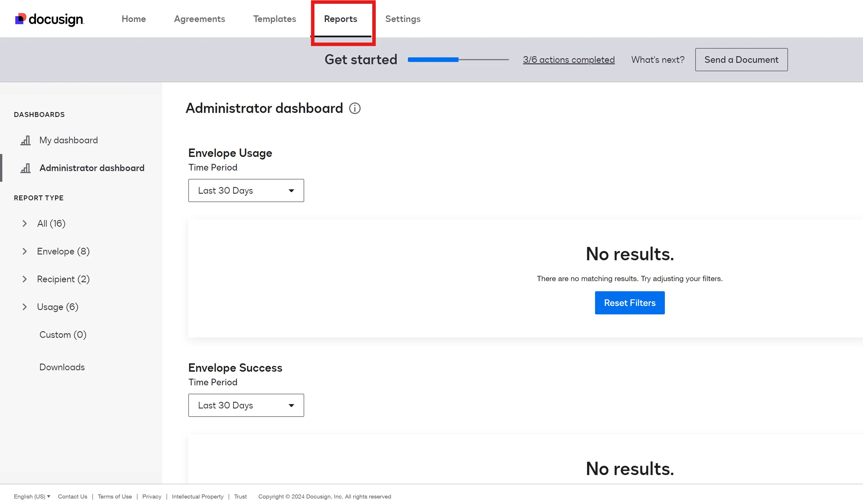The width and height of the screenshot is (863, 504).
Task: Click the Administrator dashboard bar chart icon
Action: click(x=26, y=168)
